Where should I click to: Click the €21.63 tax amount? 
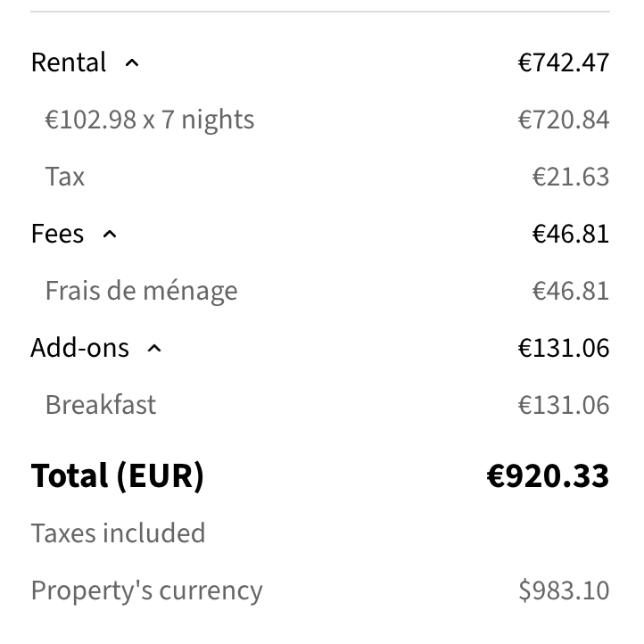tap(571, 177)
